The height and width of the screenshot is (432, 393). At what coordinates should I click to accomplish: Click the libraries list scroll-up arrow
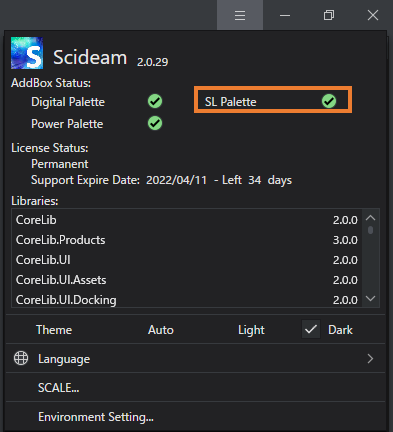pos(370,218)
